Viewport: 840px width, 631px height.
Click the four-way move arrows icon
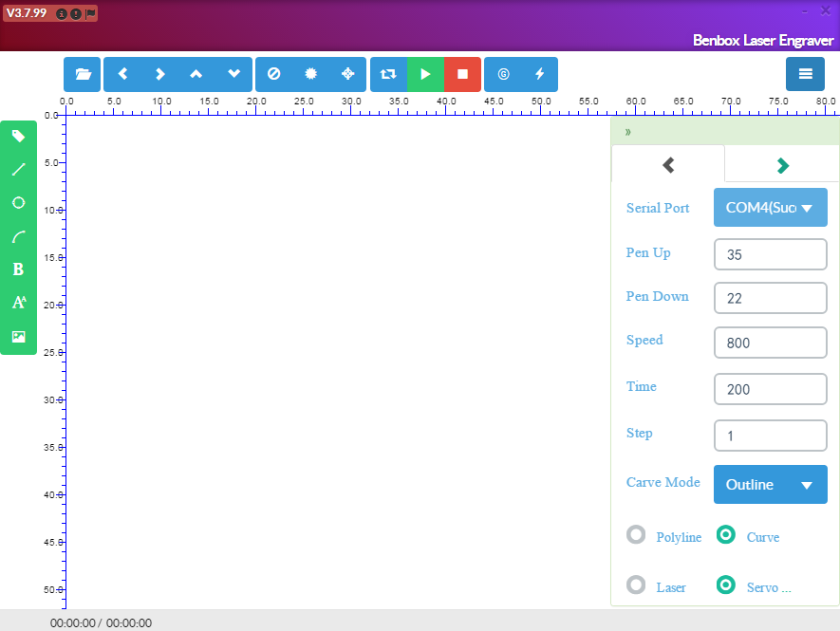click(x=347, y=74)
